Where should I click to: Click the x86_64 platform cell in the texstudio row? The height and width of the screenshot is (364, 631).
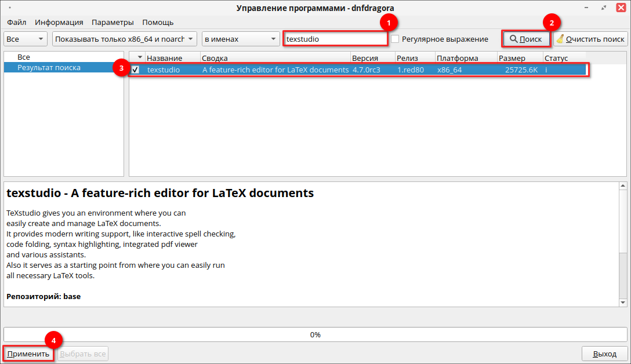coord(449,70)
